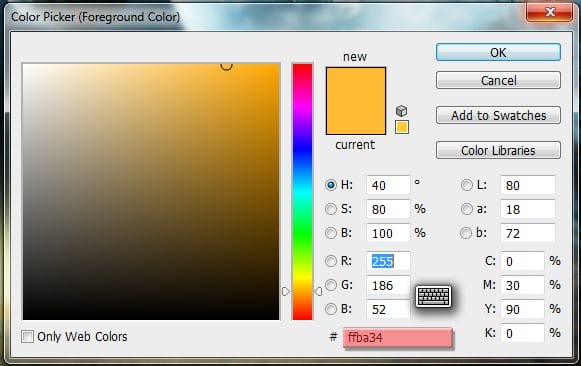Click the G field showing 186
The height and width of the screenshot is (366, 581).
click(388, 285)
